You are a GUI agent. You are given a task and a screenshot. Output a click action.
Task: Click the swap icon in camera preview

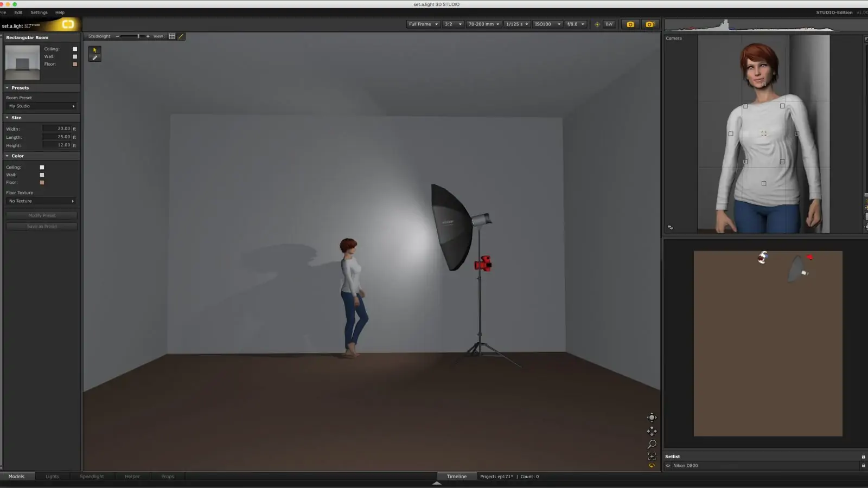pos(670,227)
